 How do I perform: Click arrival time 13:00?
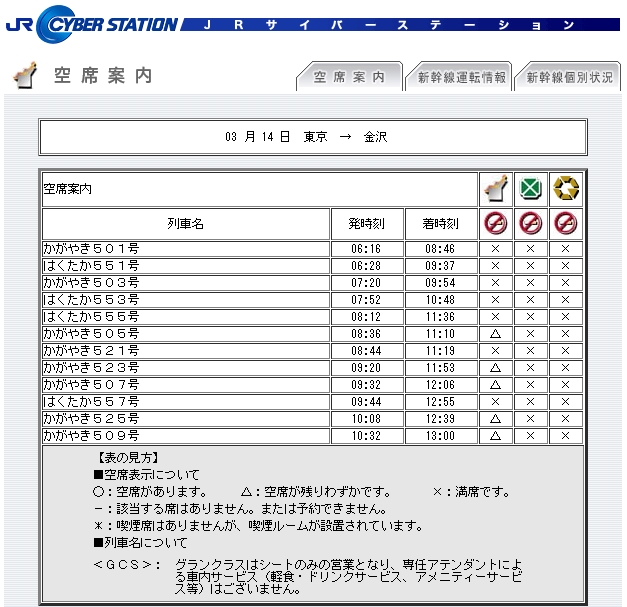440,435
